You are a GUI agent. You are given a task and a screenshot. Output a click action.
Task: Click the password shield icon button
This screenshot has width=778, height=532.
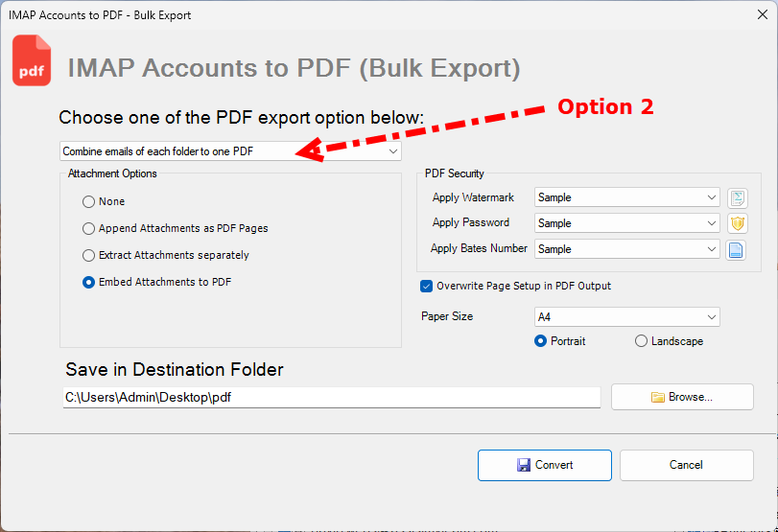coord(737,223)
